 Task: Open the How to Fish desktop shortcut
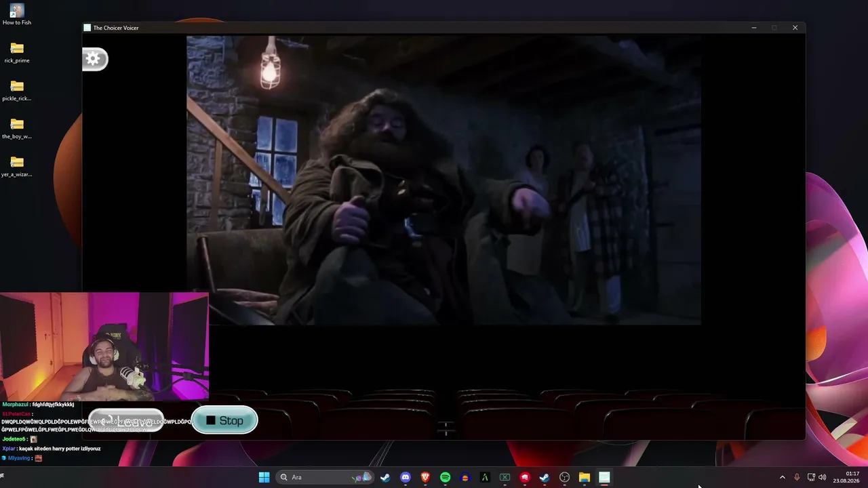[17, 15]
